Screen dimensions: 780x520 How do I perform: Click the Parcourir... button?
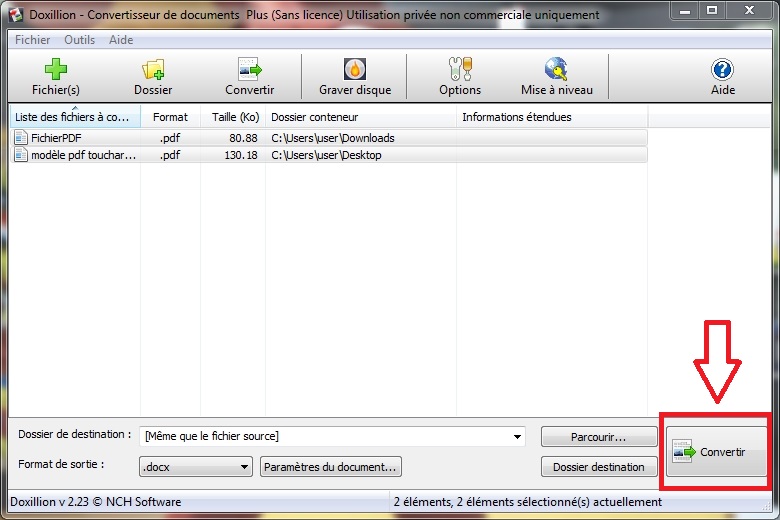[x=599, y=437]
